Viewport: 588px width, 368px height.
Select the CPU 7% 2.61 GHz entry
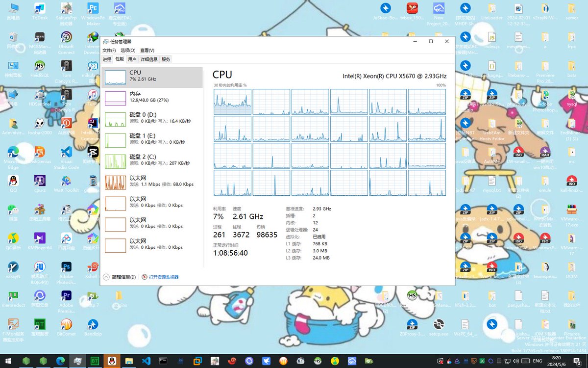152,77
